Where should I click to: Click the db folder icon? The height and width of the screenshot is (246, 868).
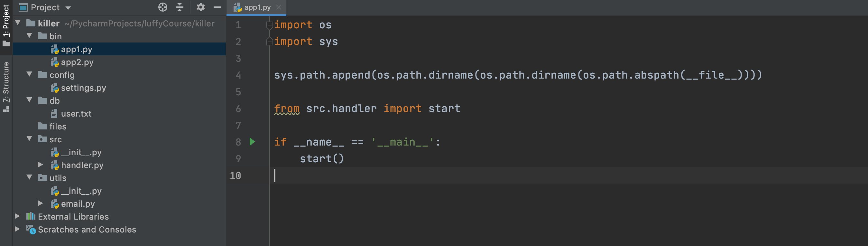coord(42,100)
